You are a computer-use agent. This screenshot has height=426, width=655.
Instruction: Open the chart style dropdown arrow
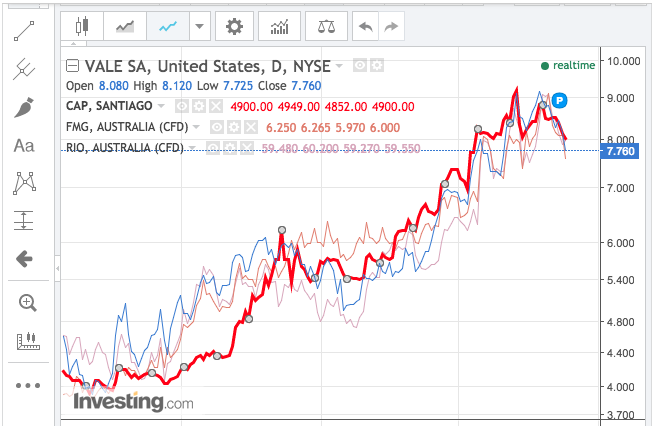click(200, 26)
